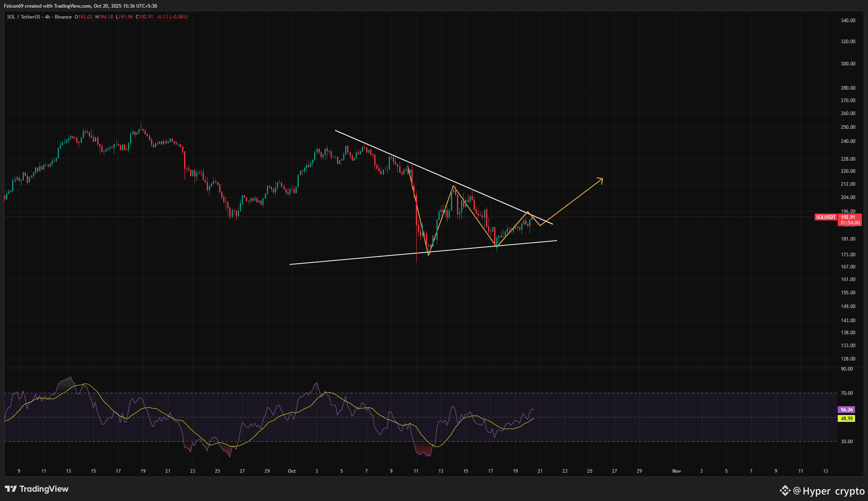
Task: Click the purple 56.26 RSI value badge
Action: coord(846,410)
